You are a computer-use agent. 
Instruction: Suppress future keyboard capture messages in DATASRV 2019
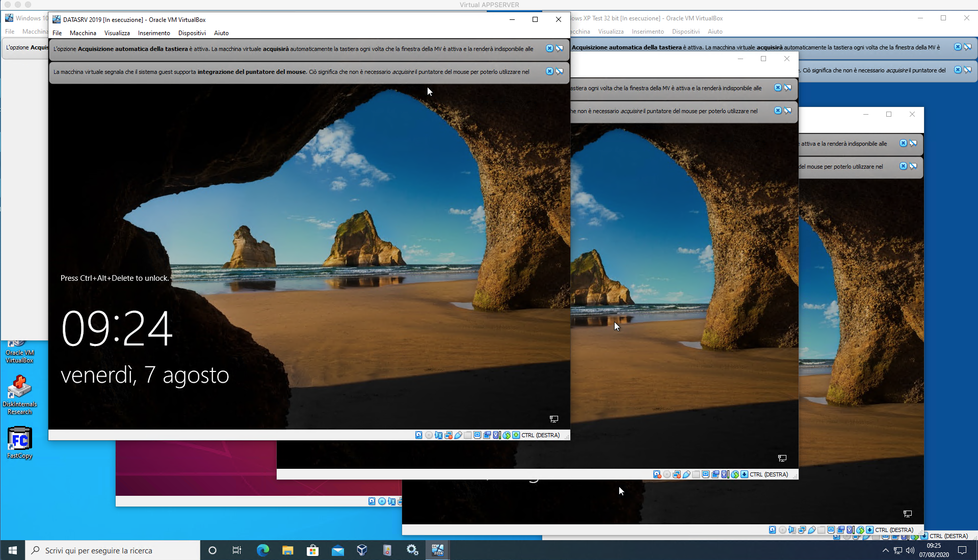pyautogui.click(x=560, y=48)
